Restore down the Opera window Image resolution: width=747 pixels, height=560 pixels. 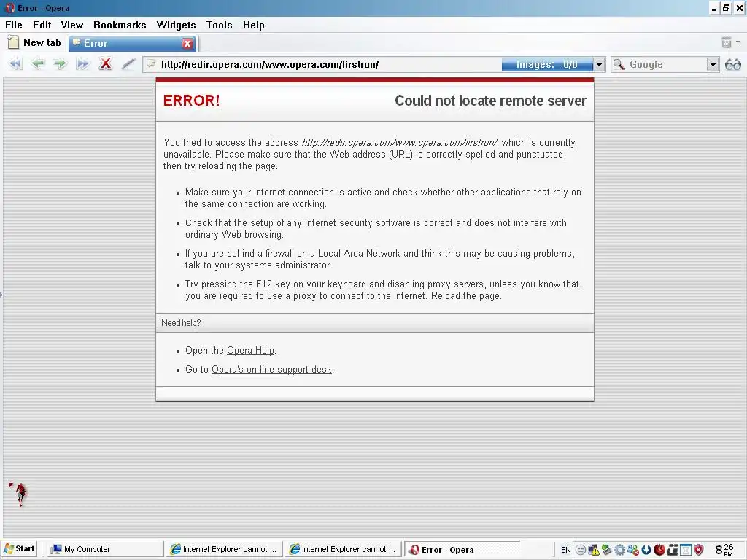(726, 8)
